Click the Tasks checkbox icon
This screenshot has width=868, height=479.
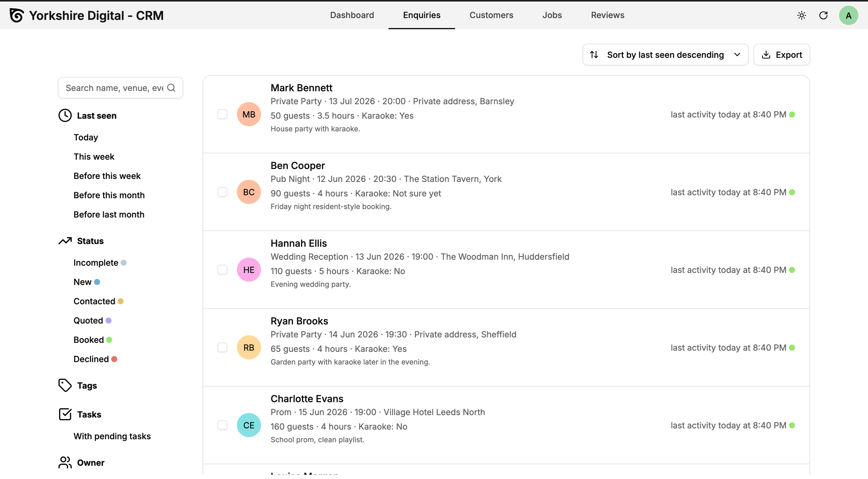pyautogui.click(x=65, y=414)
